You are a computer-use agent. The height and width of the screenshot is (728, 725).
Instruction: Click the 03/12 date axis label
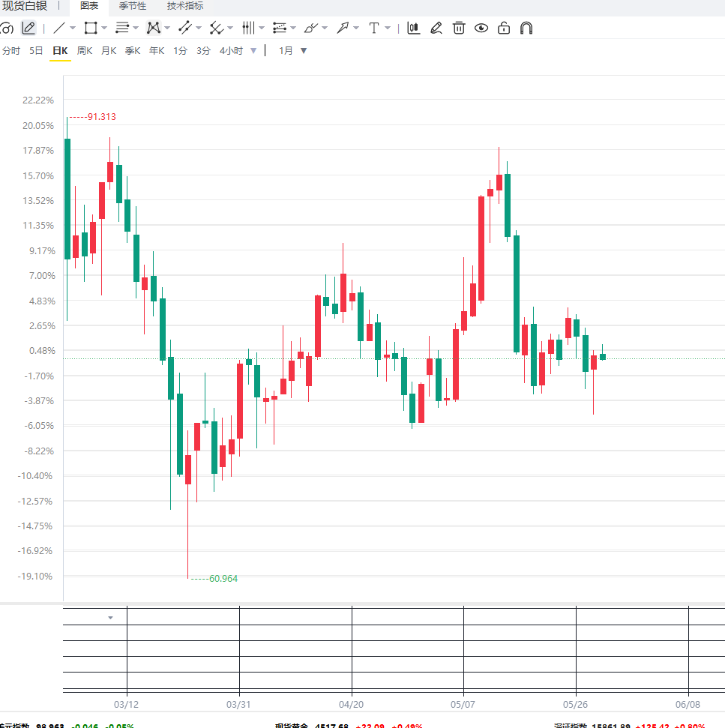pyautogui.click(x=126, y=704)
